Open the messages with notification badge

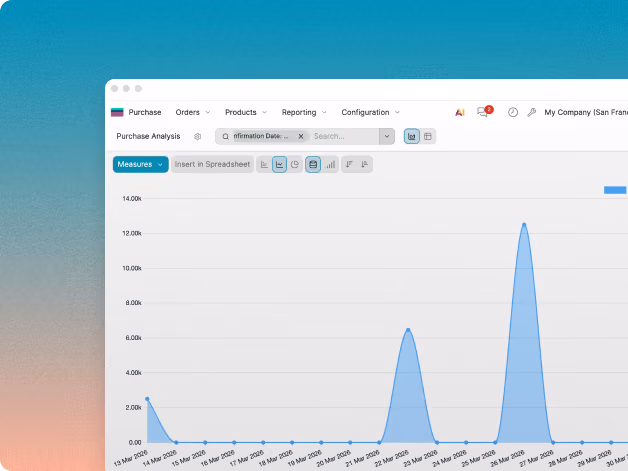[x=484, y=112]
